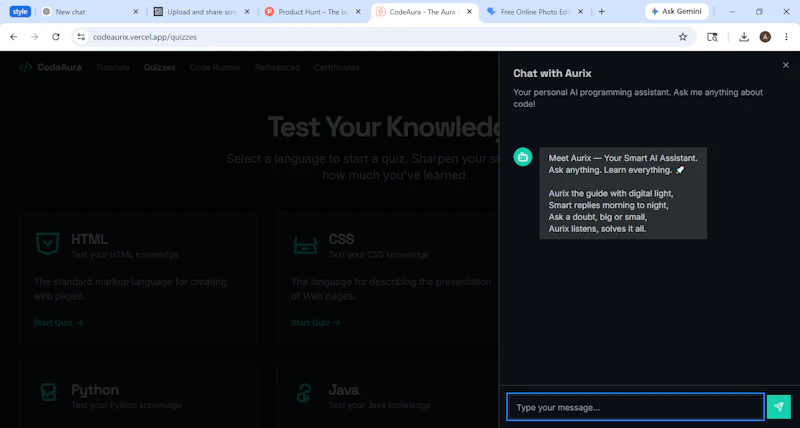Screen dimensions: 800x428
Task: Click the Java card icon
Action: coord(304,393)
